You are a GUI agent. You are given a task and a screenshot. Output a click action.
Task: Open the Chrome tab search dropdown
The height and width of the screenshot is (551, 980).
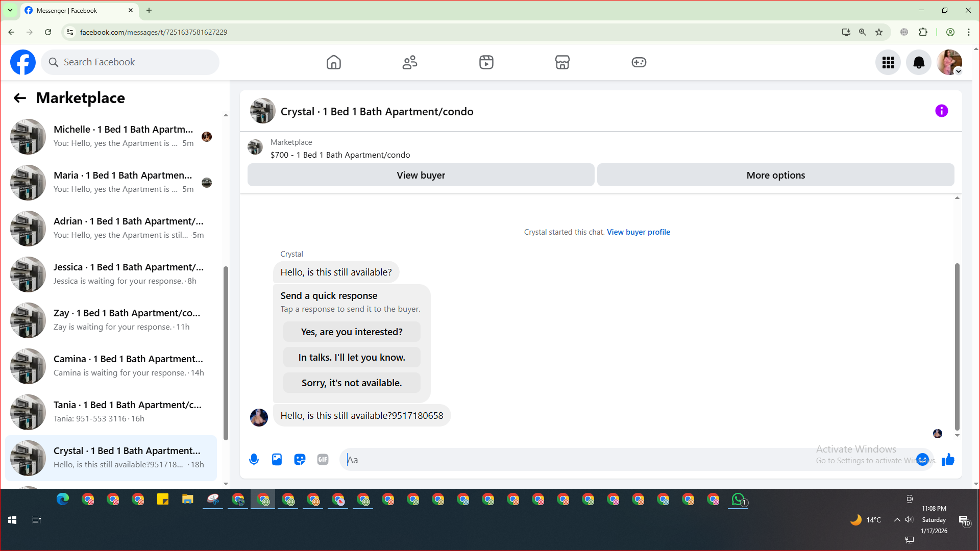[10, 10]
